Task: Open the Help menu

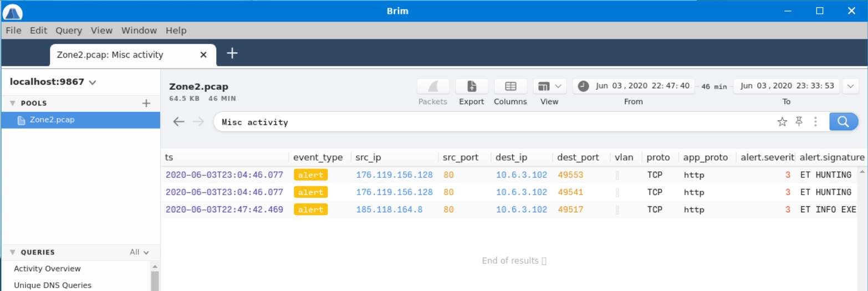Action: (176, 30)
